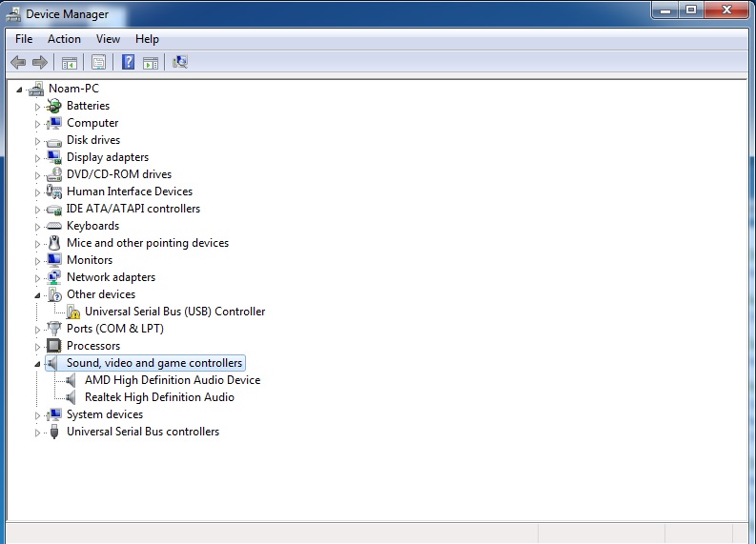Click the DVD/CD-ROM drives icon
Image resolution: width=756 pixels, height=544 pixels.
click(x=54, y=174)
